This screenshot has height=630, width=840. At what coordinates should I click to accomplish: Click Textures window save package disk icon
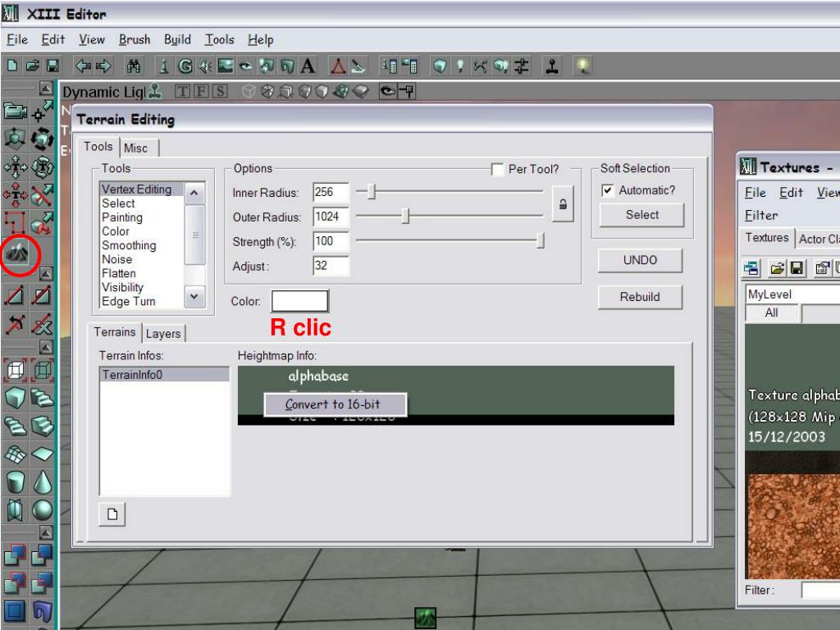tap(797, 268)
